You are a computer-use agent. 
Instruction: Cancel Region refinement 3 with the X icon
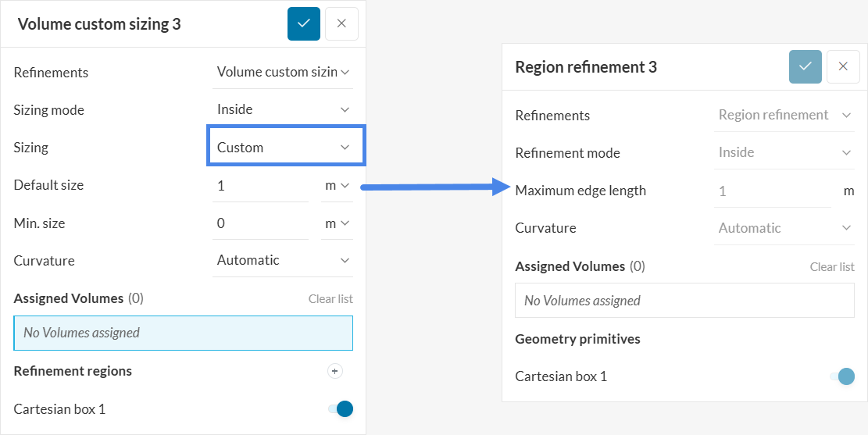click(842, 66)
